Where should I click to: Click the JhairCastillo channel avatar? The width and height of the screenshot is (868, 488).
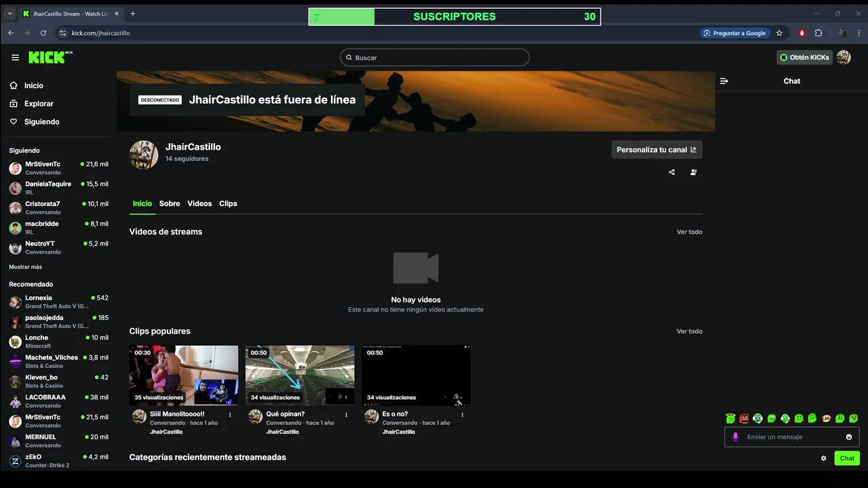coord(144,155)
